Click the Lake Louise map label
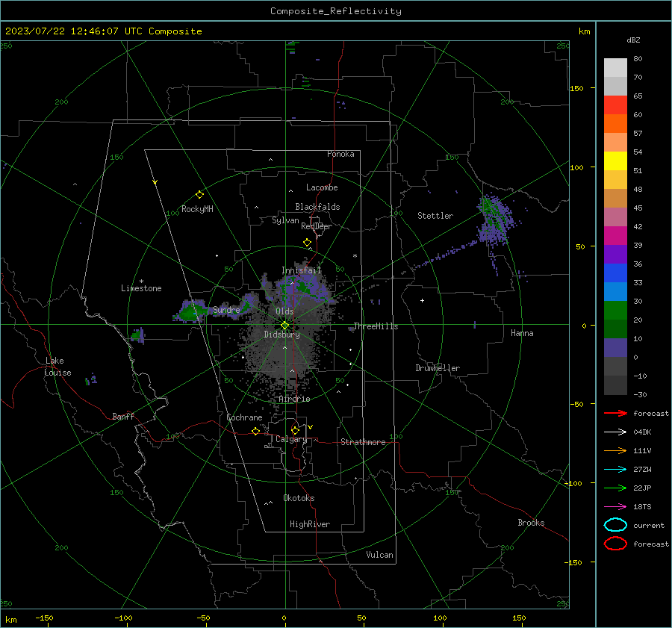The height and width of the screenshot is (628, 672). [57, 367]
